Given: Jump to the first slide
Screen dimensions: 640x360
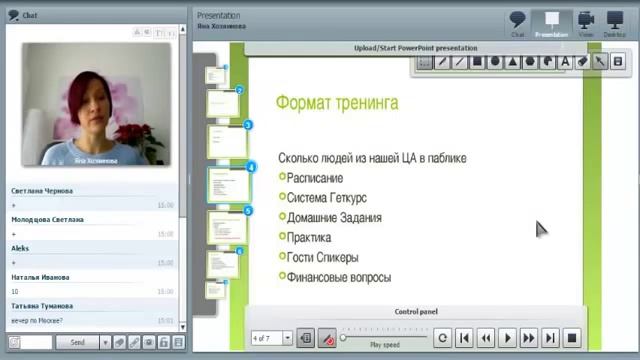Looking at the screenshot, I should (x=464, y=338).
